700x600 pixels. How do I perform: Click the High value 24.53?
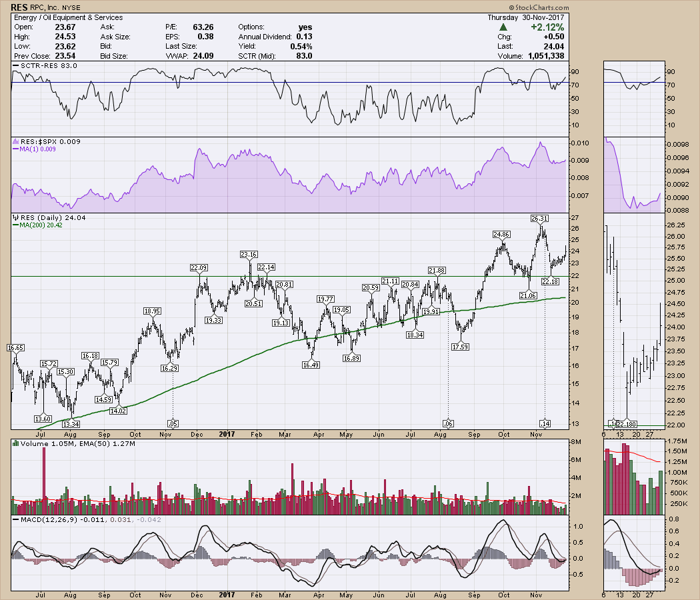(65, 37)
